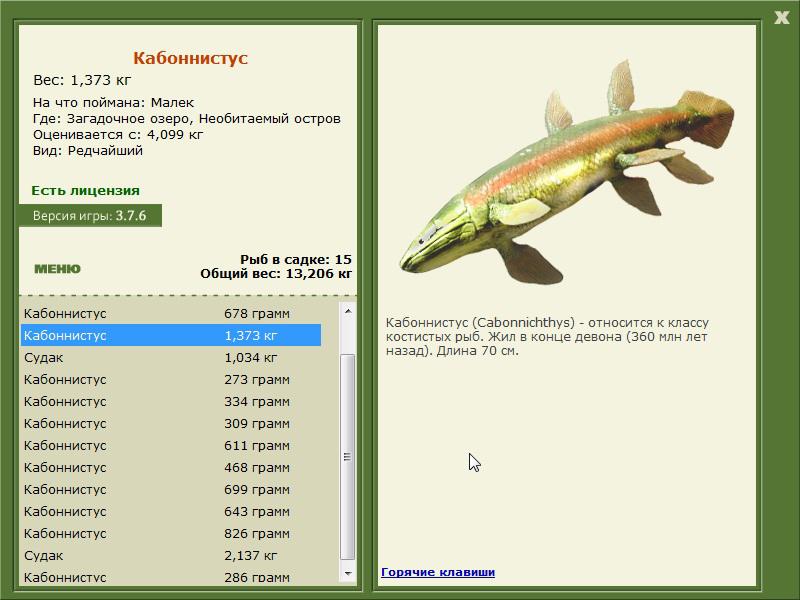The width and height of the screenshot is (800, 600).
Task: Close the fish keepnet window with X
Action: pyautogui.click(x=781, y=17)
